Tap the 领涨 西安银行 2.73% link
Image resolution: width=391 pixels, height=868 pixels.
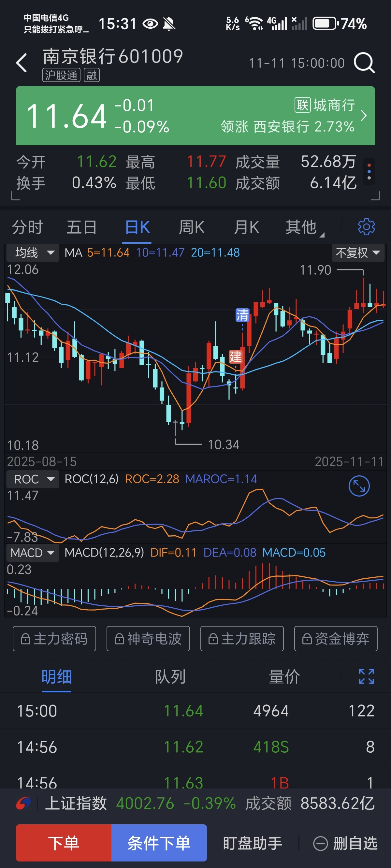(287, 127)
